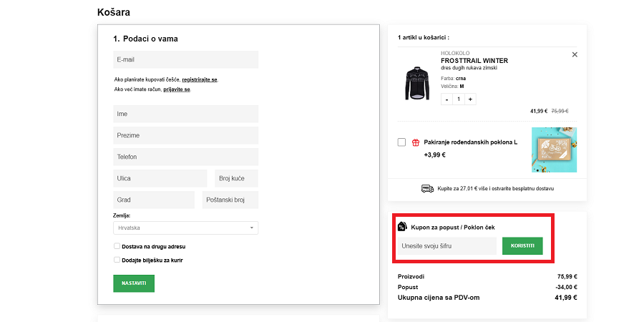The height and width of the screenshot is (322, 644).
Task: Open the birthday gift packaging image
Action: [x=554, y=150]
